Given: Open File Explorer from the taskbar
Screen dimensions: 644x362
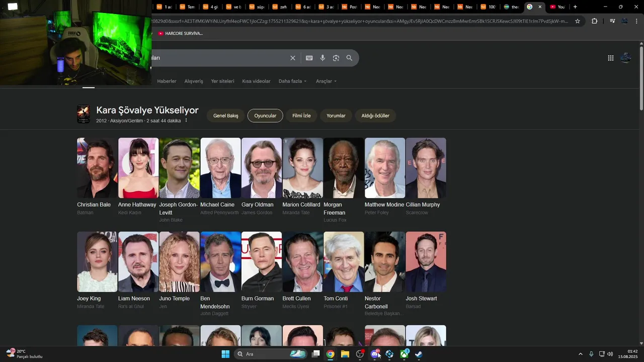Looking at the screenshot, I should coord(345,354).
